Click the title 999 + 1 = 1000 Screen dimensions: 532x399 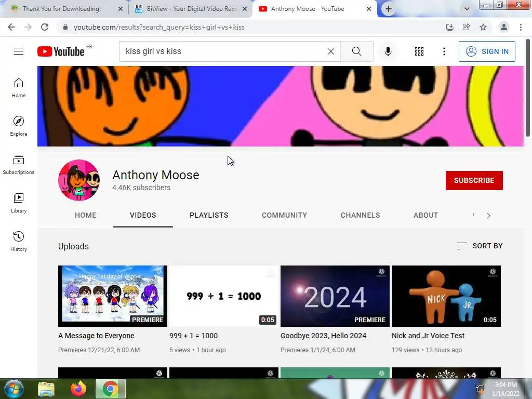pos(193,336)
